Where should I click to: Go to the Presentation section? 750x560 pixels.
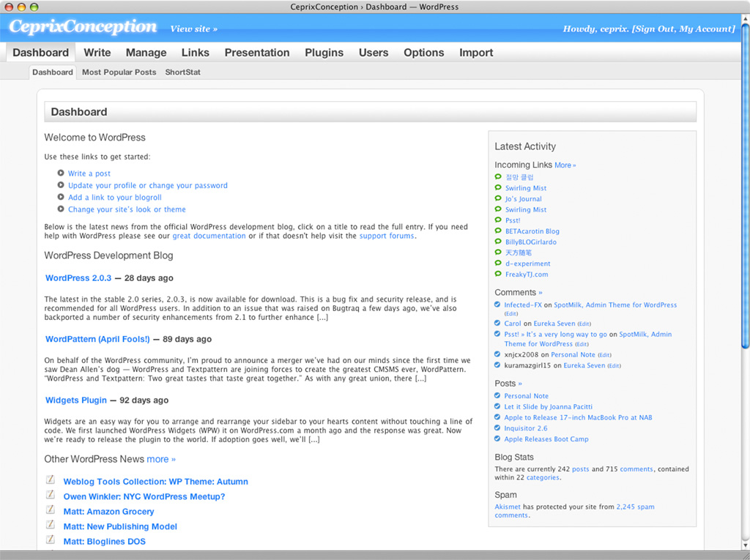(x=257, y=53)
